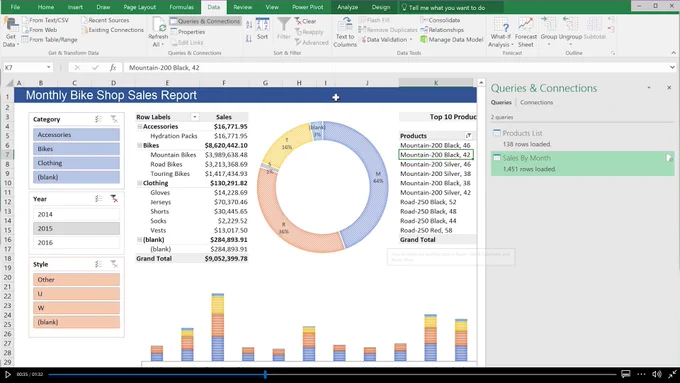Viewport: 680px width, 383px height.
Task: Open the Get Data menu
Action: [x=10, y=32]
